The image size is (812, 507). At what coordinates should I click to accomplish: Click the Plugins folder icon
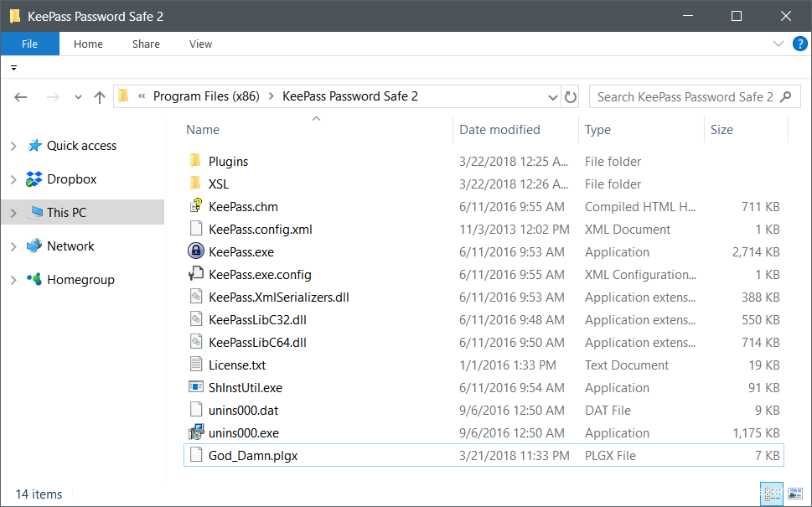[x=195, y=161]
